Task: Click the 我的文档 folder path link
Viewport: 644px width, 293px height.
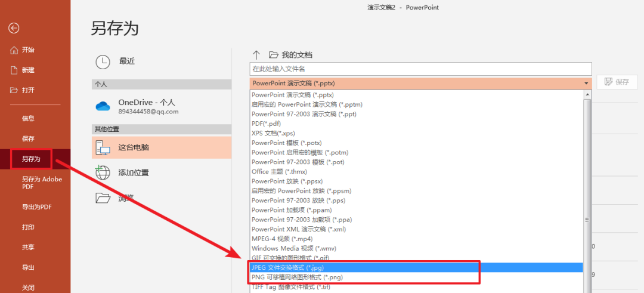Action: point(297,55)
